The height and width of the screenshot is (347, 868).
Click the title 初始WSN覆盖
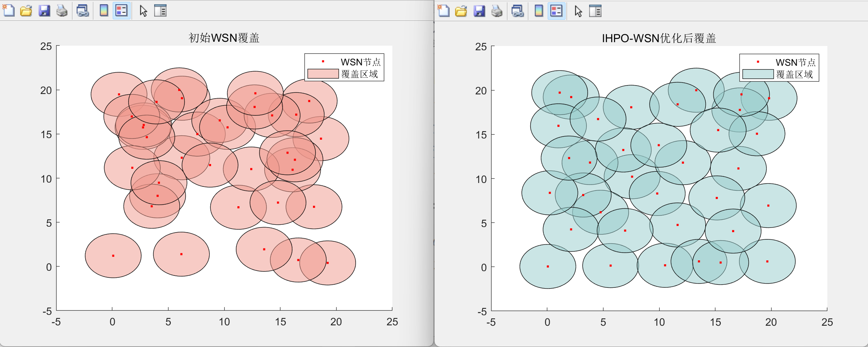(x=224, y=38)
